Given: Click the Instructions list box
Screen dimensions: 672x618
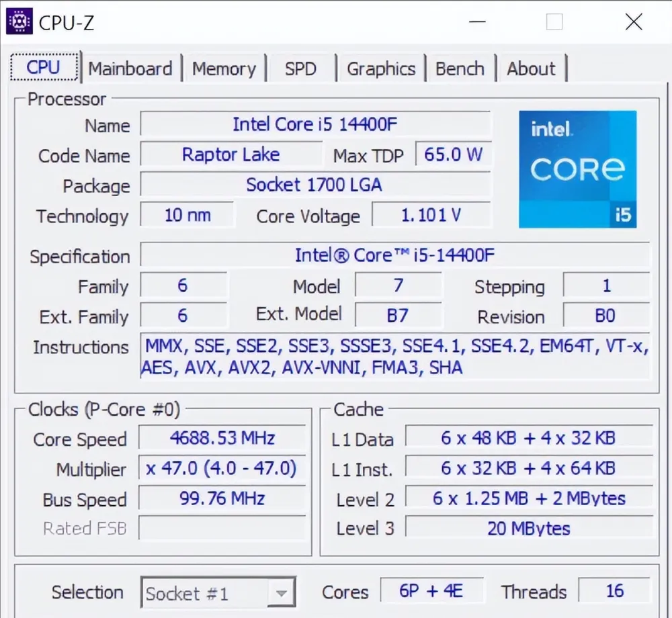Looking at the screenshot, I should tap(394, 356).
